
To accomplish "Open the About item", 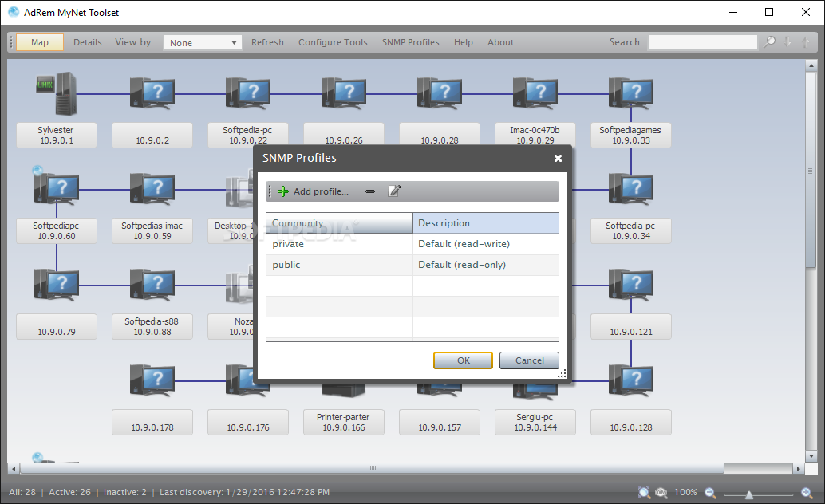I will click(x=500, y=42).
